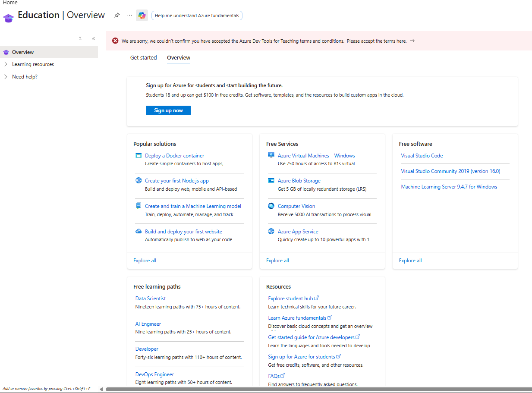This screenshot has height=393, width=532.
Task: Click the horizontal scrollbar at bottom
Action: [x=319, y=389]
